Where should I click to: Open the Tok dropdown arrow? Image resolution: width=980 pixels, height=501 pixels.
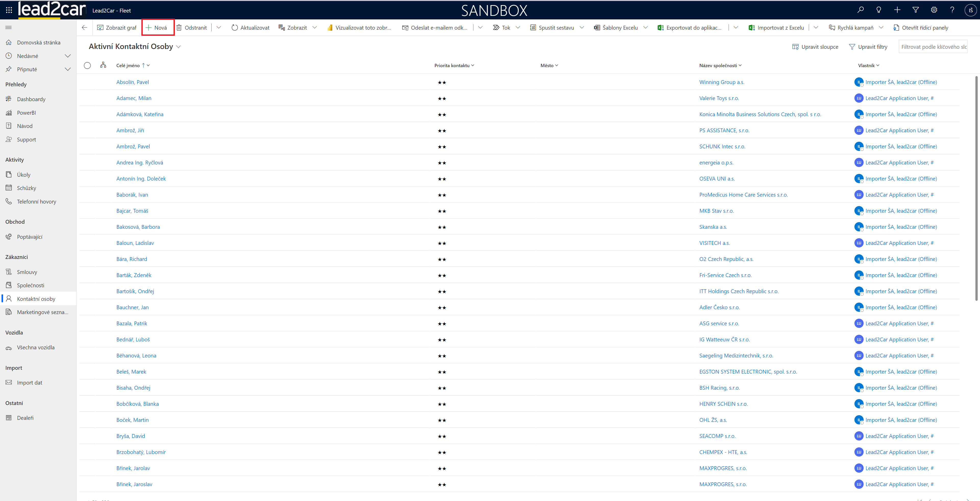pos(518,27)
